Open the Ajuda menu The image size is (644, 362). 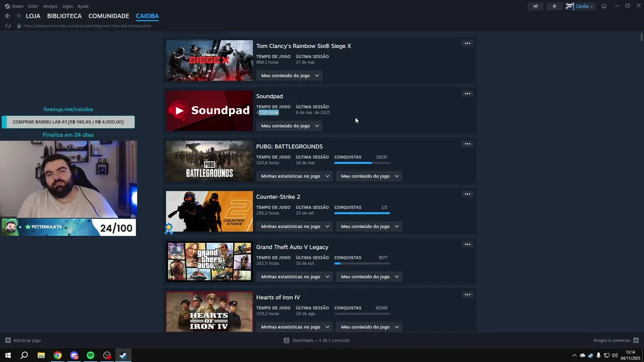83,6
